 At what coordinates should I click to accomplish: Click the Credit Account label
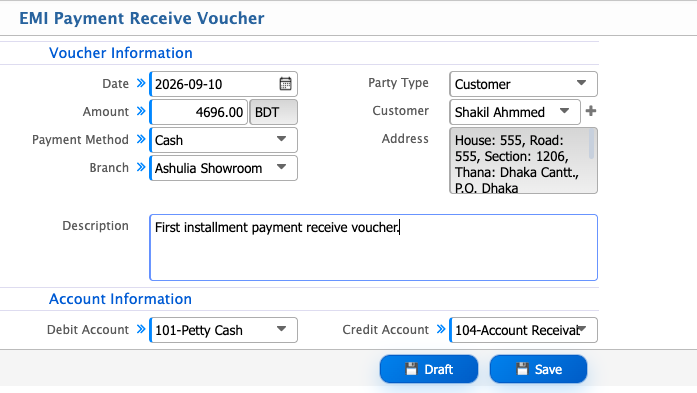coord(385,329)
